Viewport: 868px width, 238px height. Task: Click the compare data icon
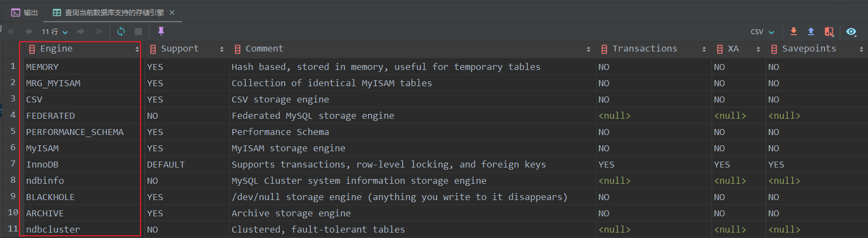coord(829,31)
